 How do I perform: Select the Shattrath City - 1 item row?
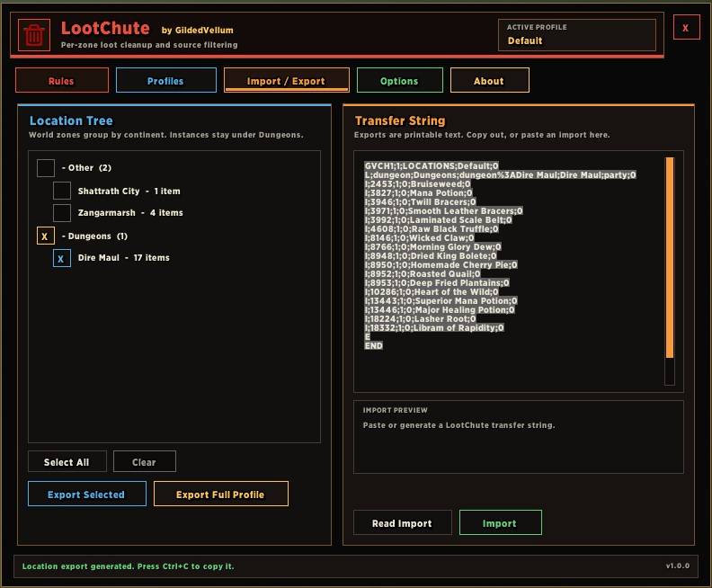pos(129,192)
